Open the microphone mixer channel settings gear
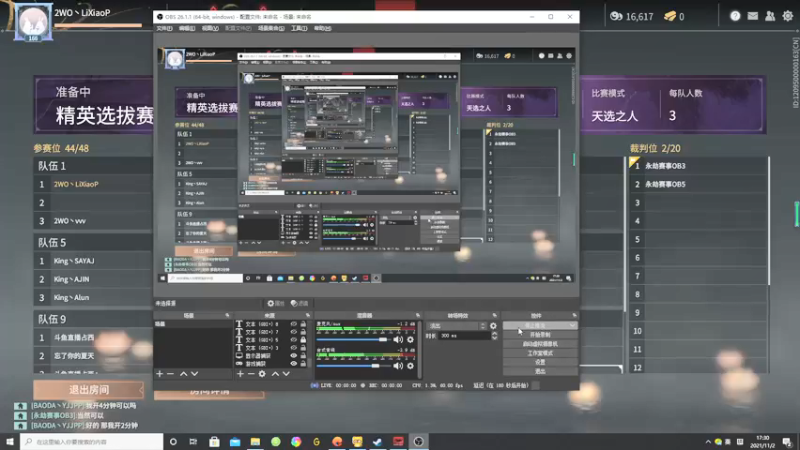The height and width of the screenshot is (450, 800). click(410, 339)
